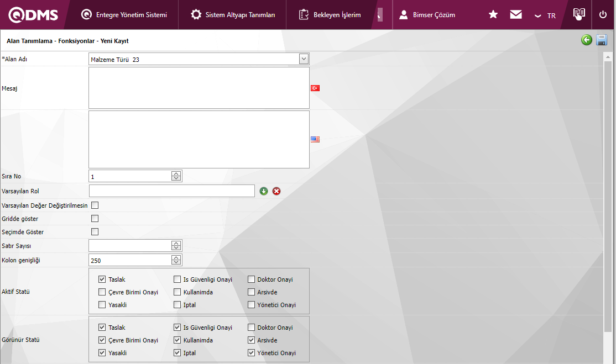Screen dimensions: 616x364
Task: Uncheck Taslak in Aktif Statü
Action: (102, 279)
